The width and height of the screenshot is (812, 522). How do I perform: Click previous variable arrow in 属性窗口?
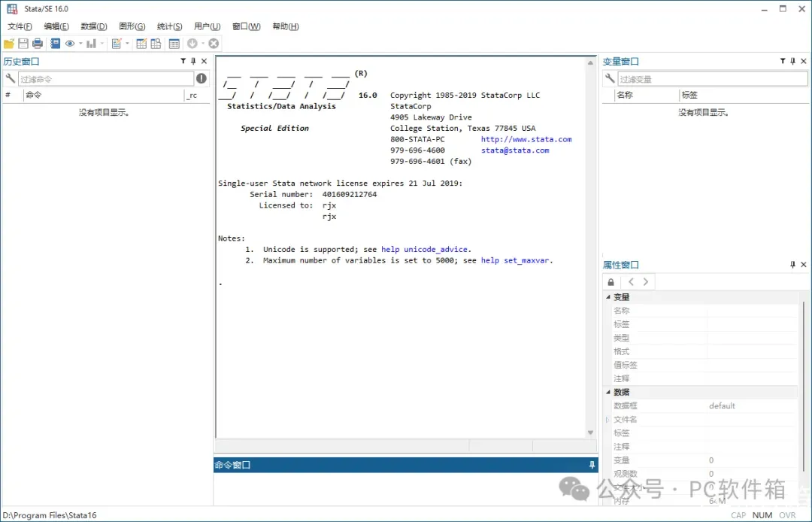631,282
